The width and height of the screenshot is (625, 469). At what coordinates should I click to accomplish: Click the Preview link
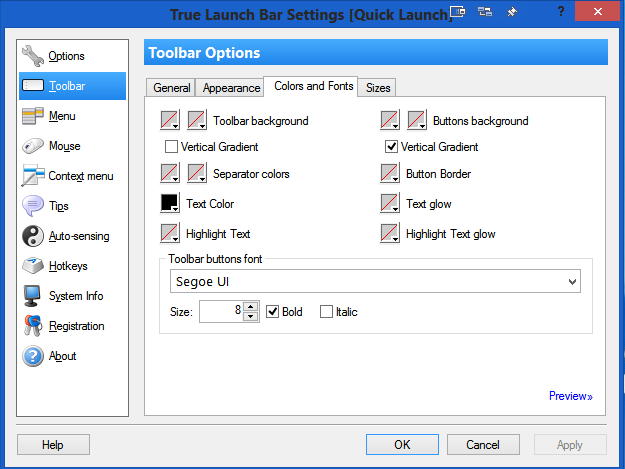tap(570, 396)
